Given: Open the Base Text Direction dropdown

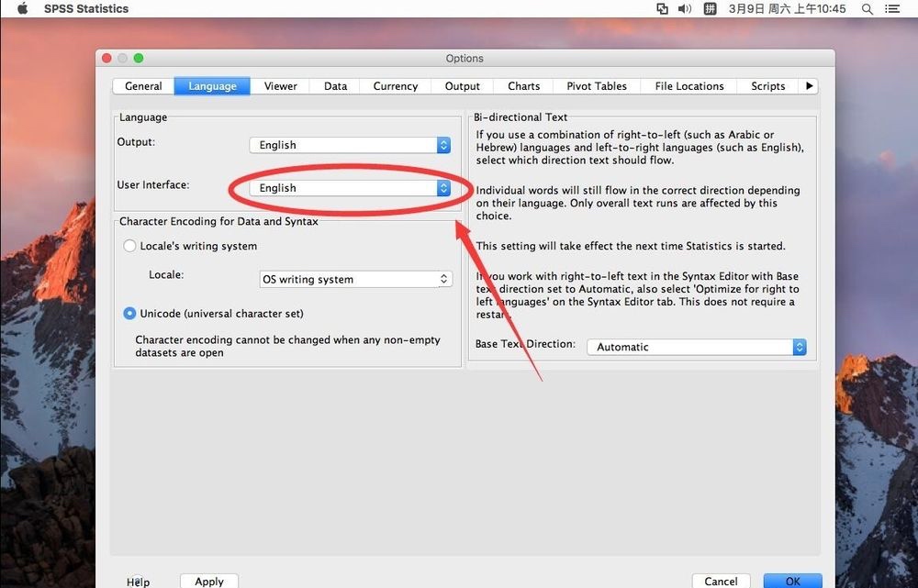Looking at the screenshot, I should point(697,347).
